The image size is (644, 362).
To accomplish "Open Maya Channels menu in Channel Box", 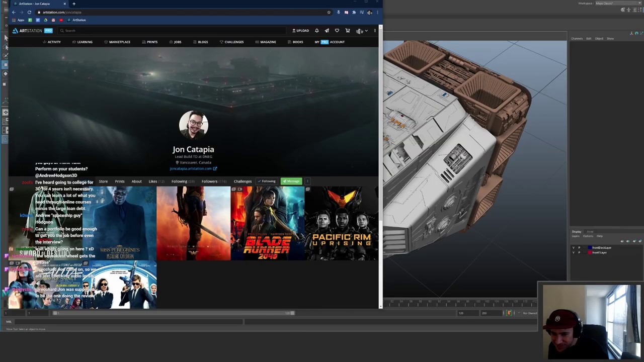I will pyautogui.click(x=577, y=39).
